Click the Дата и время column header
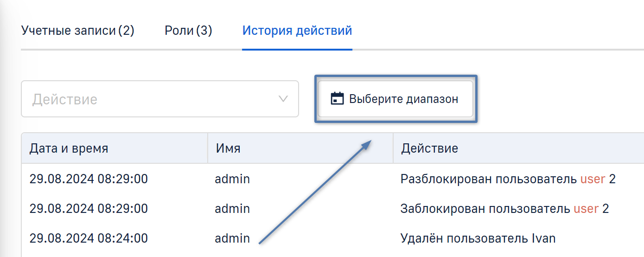 tap(69, 148)
